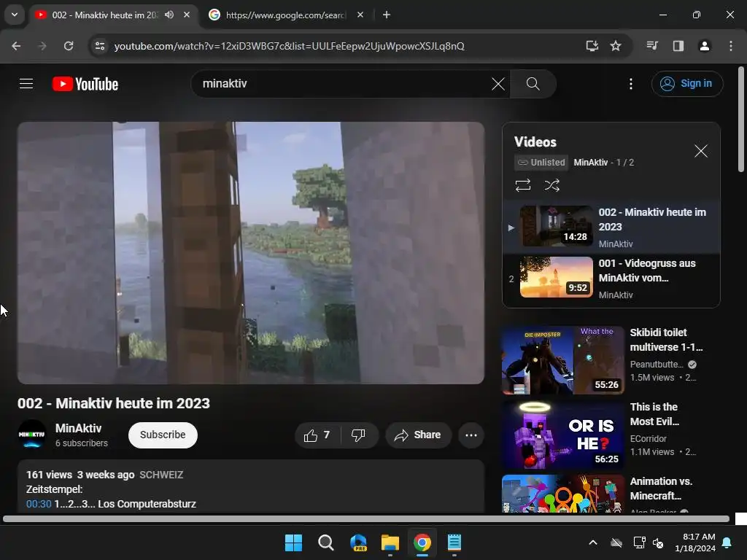Play 001 - Videogruss aus MinAktiv playlist item
This screenshot has height=560, width=747.
[x=611, y=278]
